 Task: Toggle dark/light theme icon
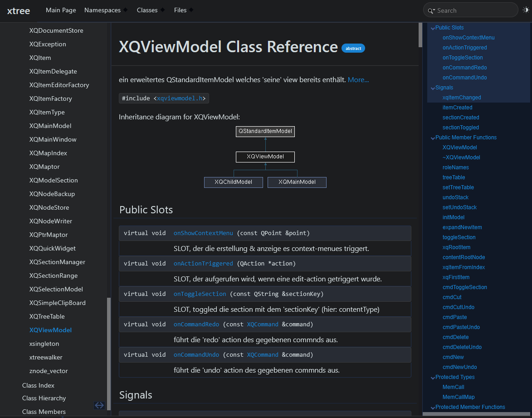[x=526, y=10]
